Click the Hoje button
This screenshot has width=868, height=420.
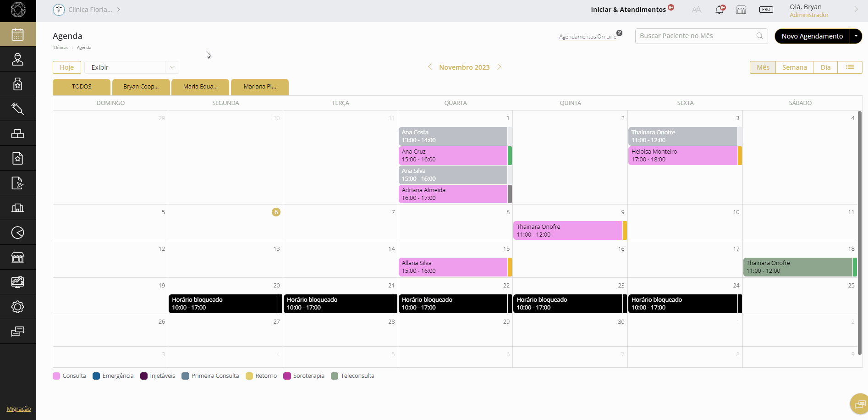(67, 67)
